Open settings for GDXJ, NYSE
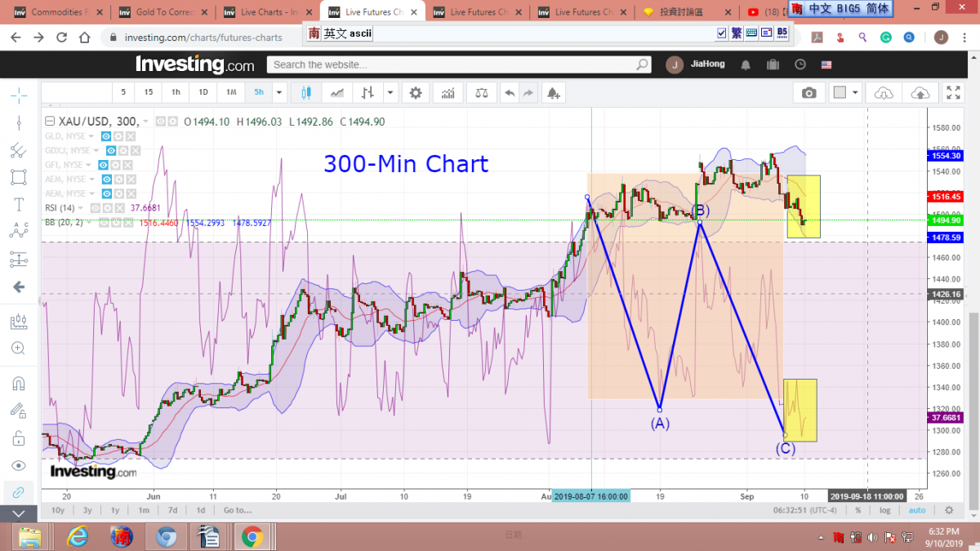The width and height of the screenshot is (980, 551). click(123, 151)
